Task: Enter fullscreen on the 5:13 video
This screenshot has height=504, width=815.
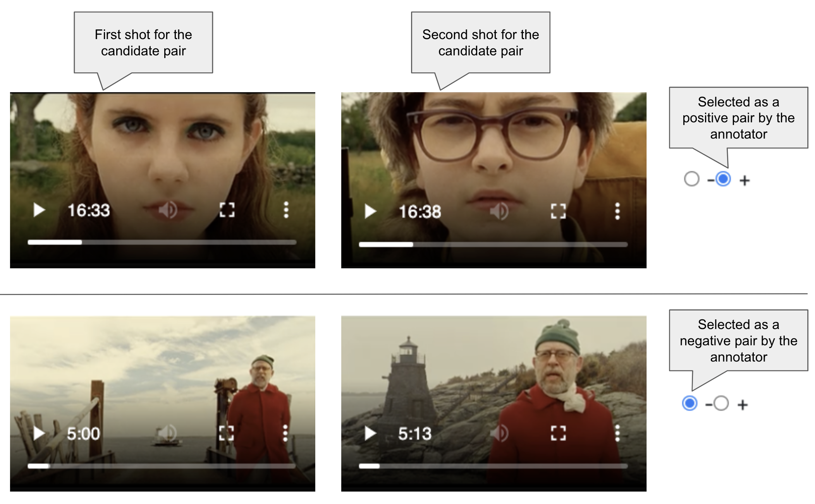Action: [558, 433]
